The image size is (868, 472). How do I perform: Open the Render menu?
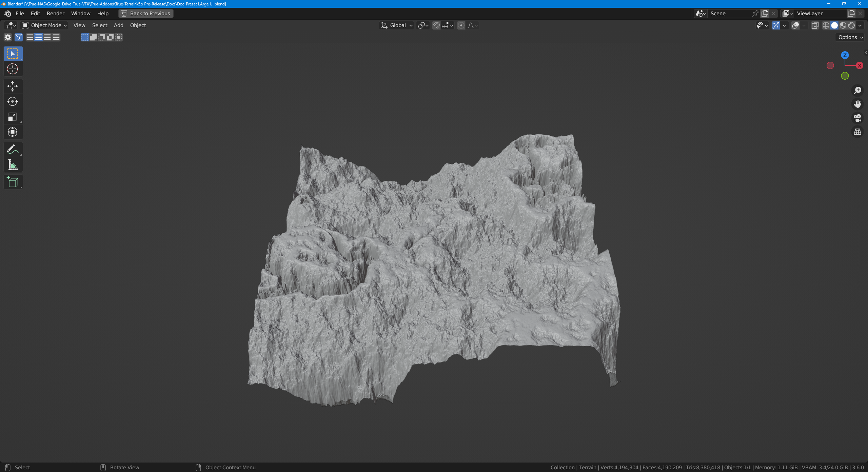click(55, 14)
